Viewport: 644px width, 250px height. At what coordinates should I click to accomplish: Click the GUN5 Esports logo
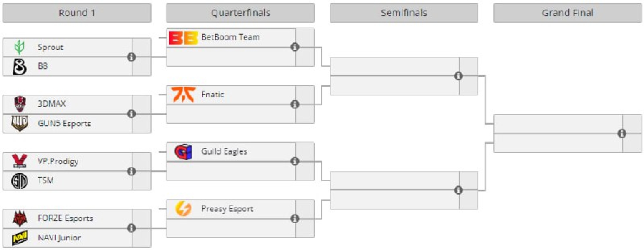(x=20, y=123)
